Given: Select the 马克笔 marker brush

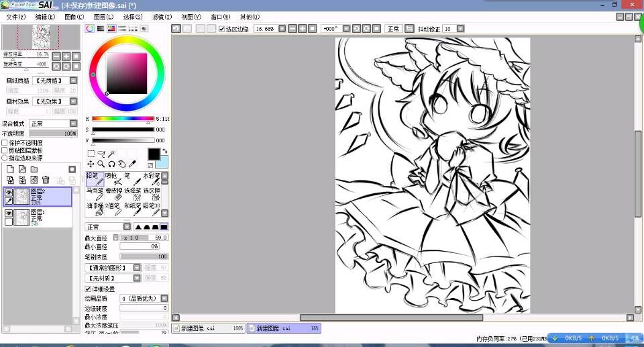Looking at the screenshot, I should click(95, 194).
